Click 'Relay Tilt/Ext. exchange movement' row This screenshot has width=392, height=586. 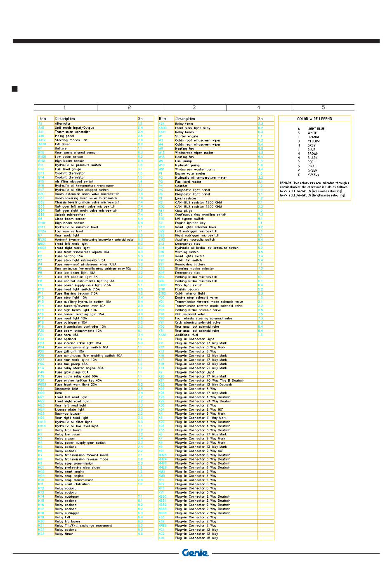tap(96, 525)
